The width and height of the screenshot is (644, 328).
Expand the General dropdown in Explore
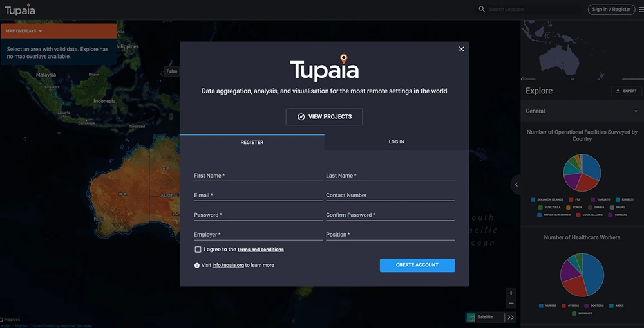(582, 111)
